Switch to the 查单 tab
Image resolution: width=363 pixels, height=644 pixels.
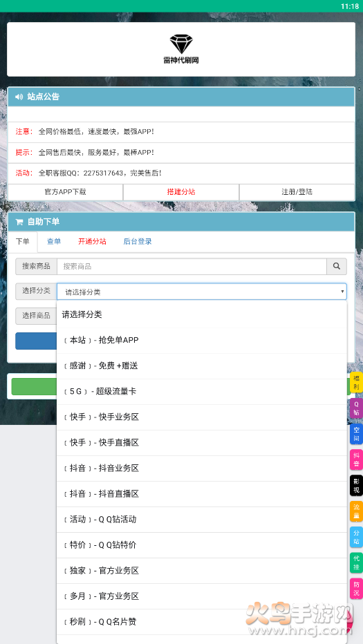[54, 242]
